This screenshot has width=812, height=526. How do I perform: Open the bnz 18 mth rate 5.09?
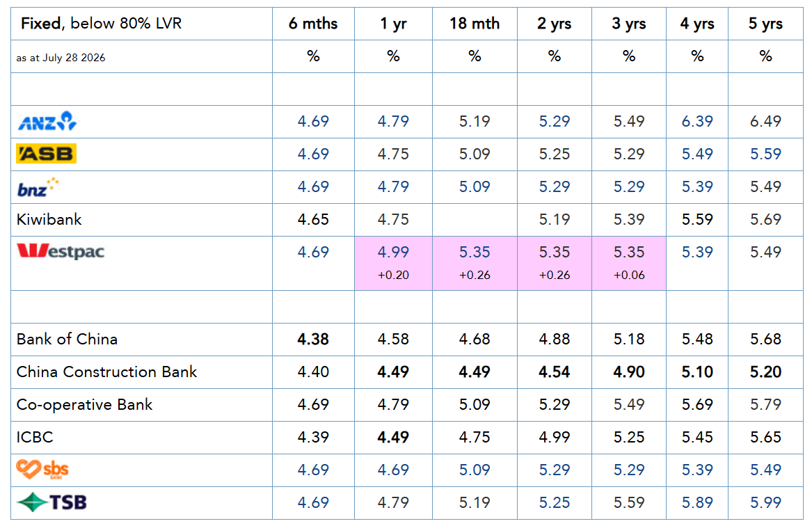(x=475, y=186)
